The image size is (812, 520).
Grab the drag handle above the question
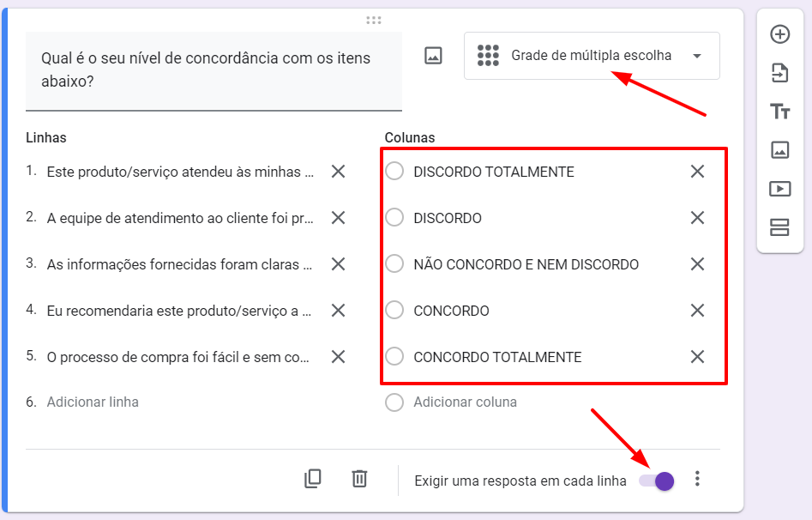(x=373, y=20)
